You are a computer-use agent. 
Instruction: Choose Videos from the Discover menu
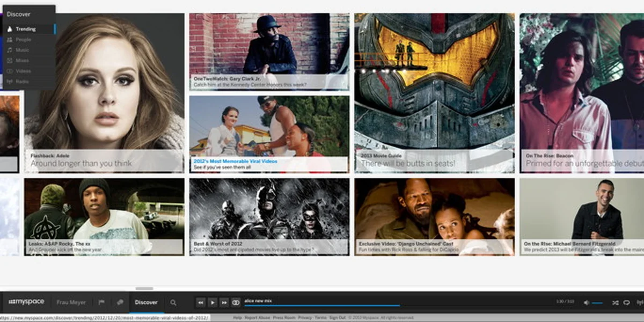click(23, 71)
